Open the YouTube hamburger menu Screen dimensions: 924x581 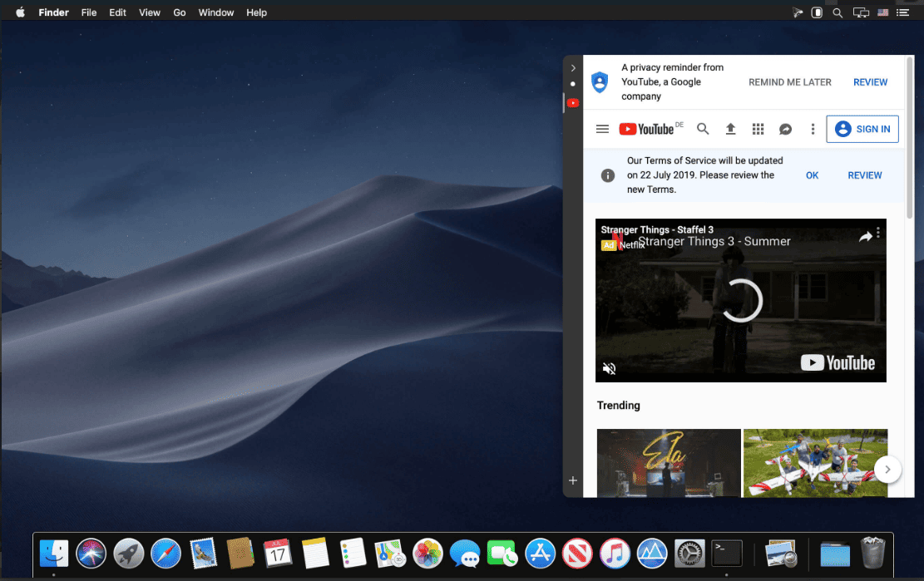coord(602,129)
